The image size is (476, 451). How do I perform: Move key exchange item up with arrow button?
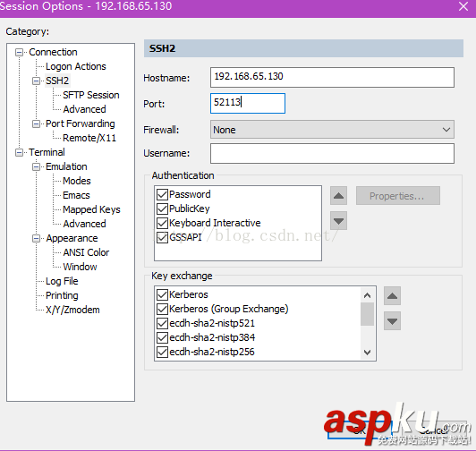tap(392, 296)
